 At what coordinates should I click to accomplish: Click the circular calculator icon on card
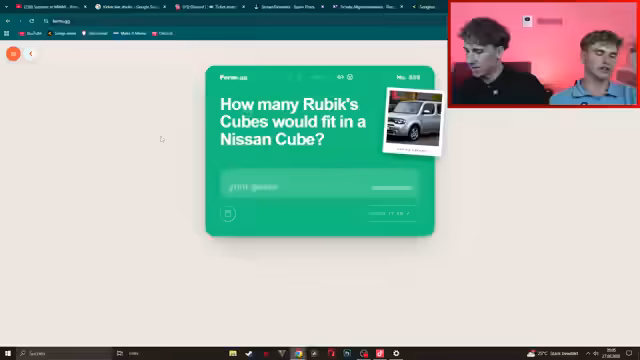click(x=228, y=213)
